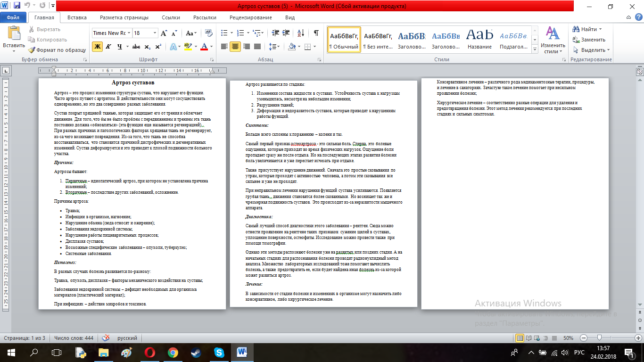Click the Find (Найти) button
This screenshot has width=644, height=362.
[x=587, y=29]
